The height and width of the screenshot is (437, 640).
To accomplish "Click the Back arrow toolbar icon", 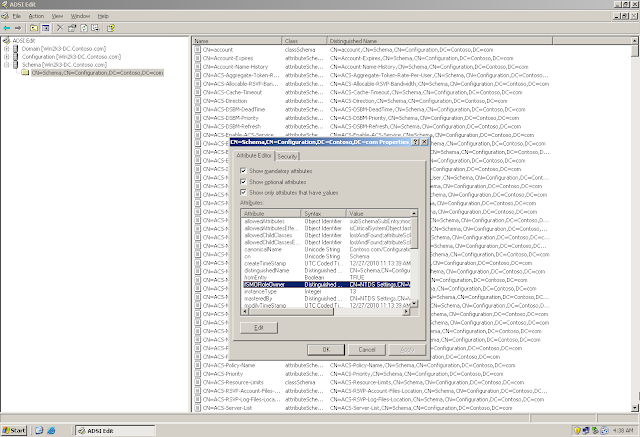I will point(7,28).
